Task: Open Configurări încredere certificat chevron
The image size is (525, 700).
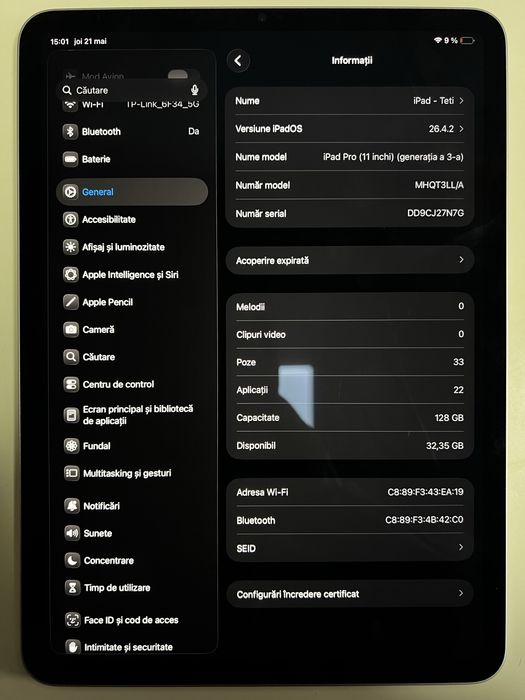Action: [461, 593]
